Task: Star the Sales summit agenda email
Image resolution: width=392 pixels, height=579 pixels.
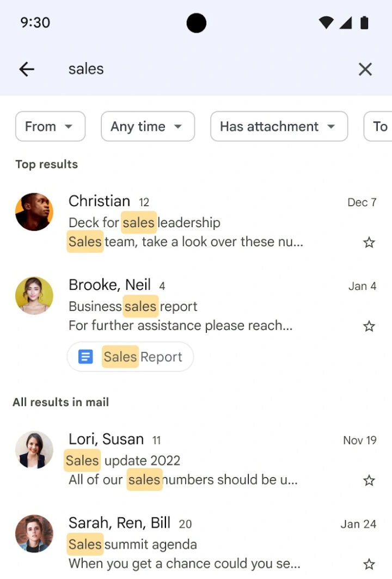Action: tap(369, 564)
